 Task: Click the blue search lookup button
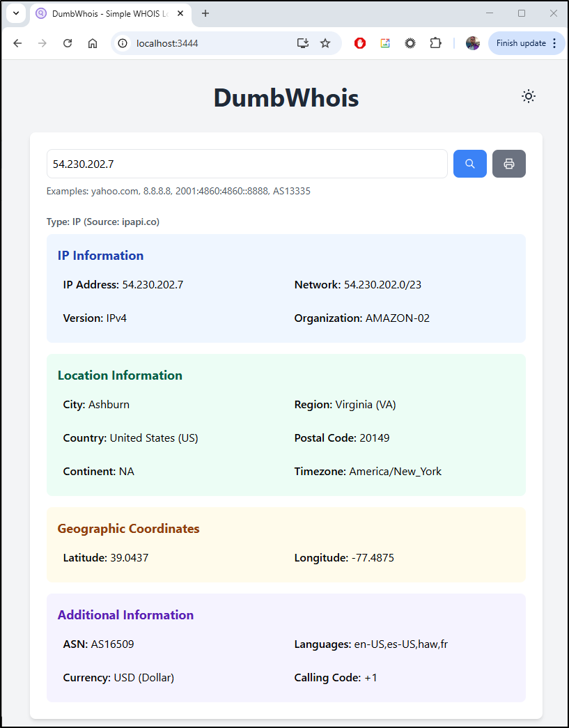coord(469,164)
